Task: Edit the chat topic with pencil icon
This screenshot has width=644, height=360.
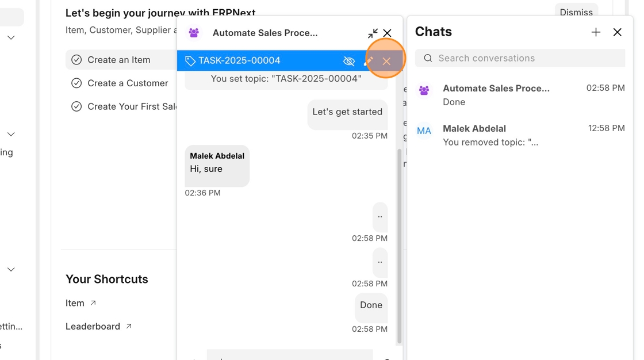Action: click(x=369, y=61)
